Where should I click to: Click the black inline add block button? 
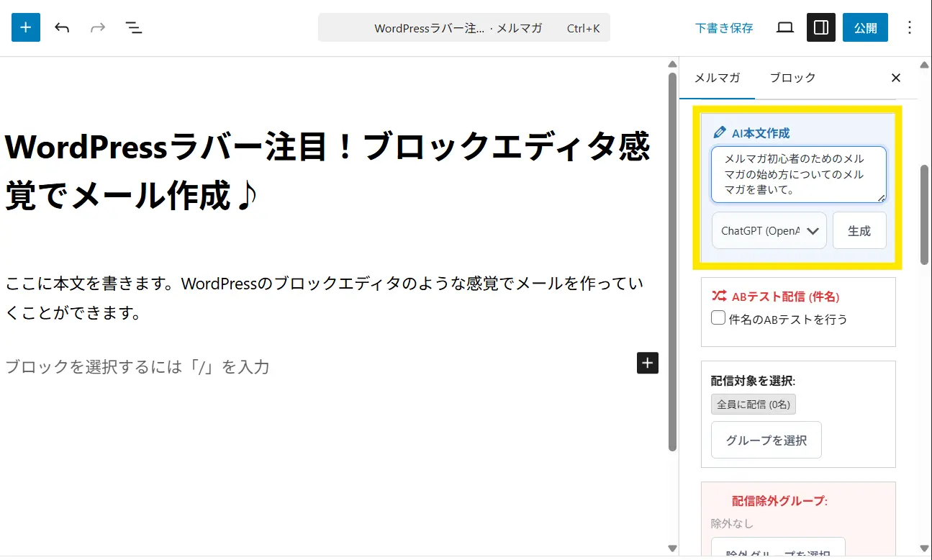coord(648,363)
